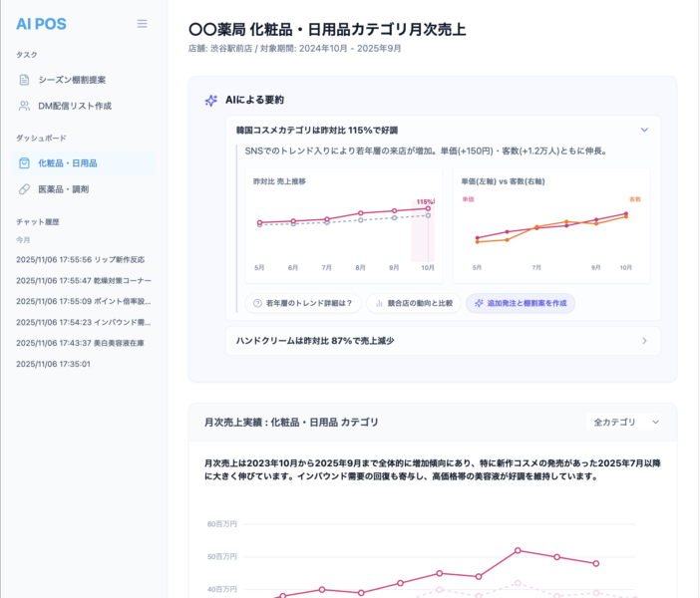Click the document icon next to シーズン棚割提案
The height and width of the screenshot is (598, 700).
pyautogui.click(x=25, y=80)
